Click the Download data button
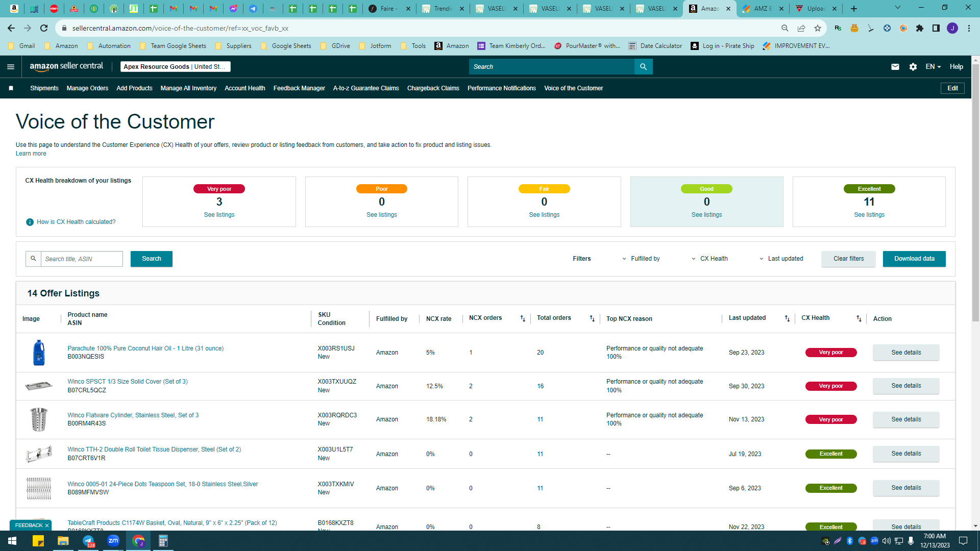The image size is (980, 551). point(914,259)
